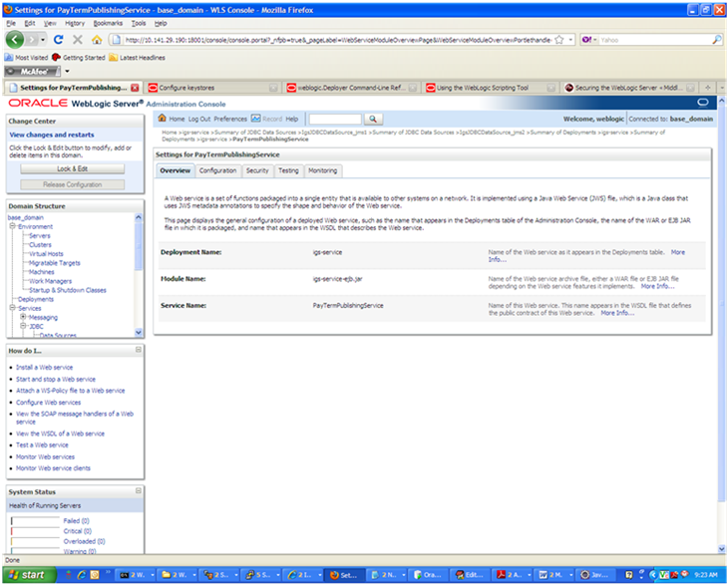Collapse the System Status panel
Image resolution: width=728 pixels, height=585 pixels.
(139, 491)
